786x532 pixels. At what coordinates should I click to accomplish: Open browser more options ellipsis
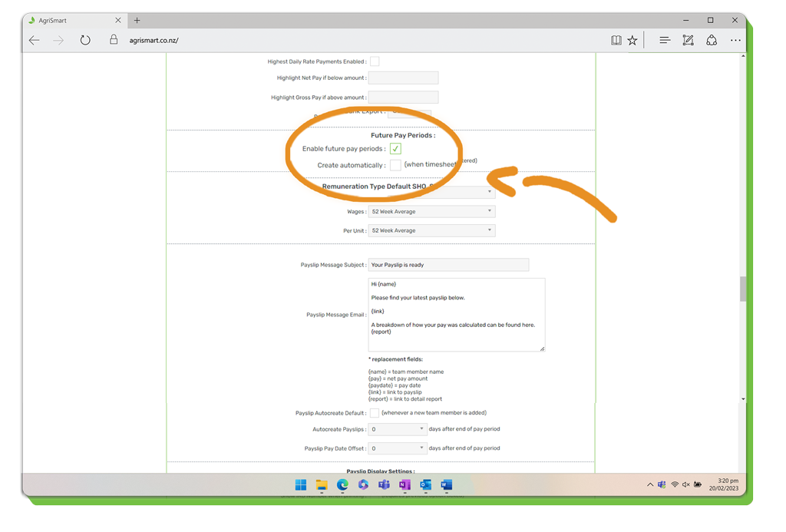pos(735,41)
